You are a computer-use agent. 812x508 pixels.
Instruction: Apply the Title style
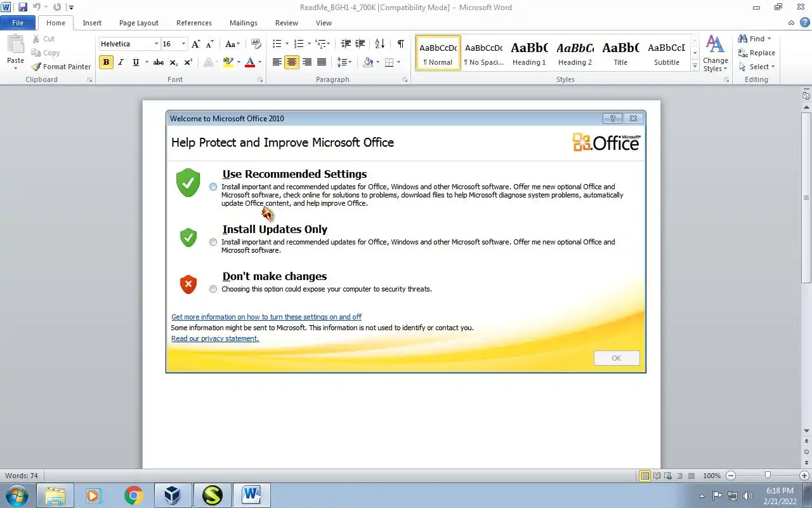(620, 53)
